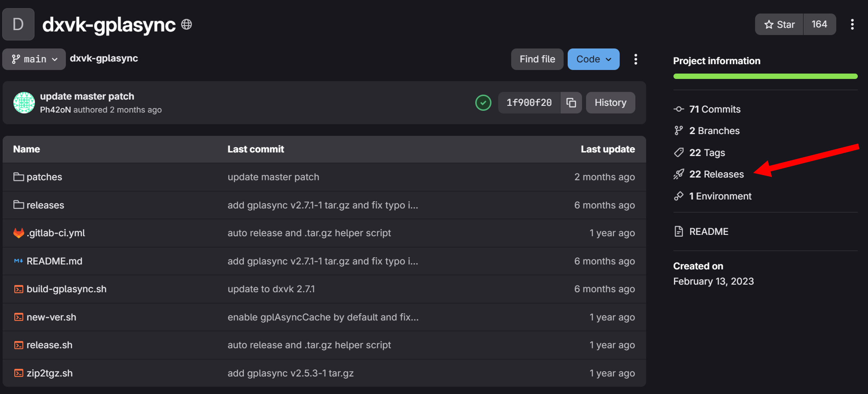The height and width of the screenshot is (394, 868).
Task: Click the shell icon beside release.sh
Action: tap(19, 345)
